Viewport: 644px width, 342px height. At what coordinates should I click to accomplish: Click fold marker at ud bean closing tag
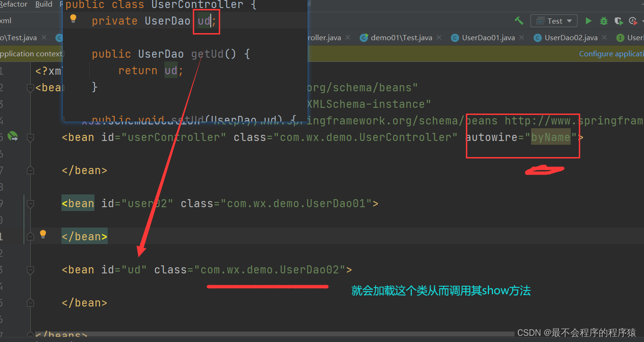point(30,303)
